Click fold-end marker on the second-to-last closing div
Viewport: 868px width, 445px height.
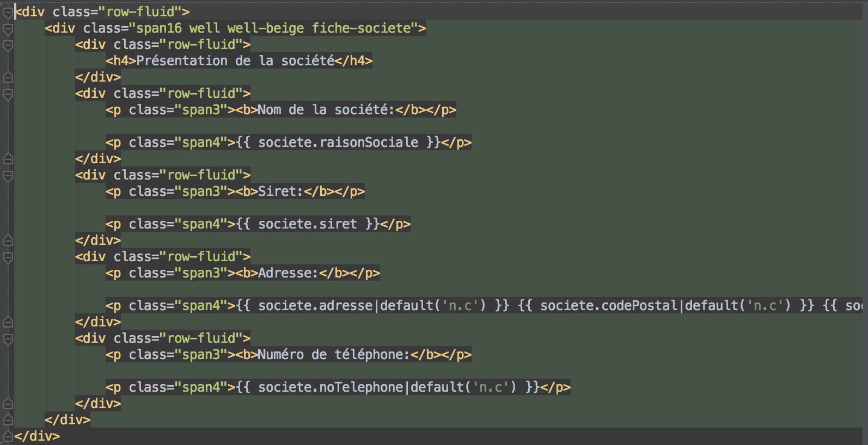click(8, 419)
